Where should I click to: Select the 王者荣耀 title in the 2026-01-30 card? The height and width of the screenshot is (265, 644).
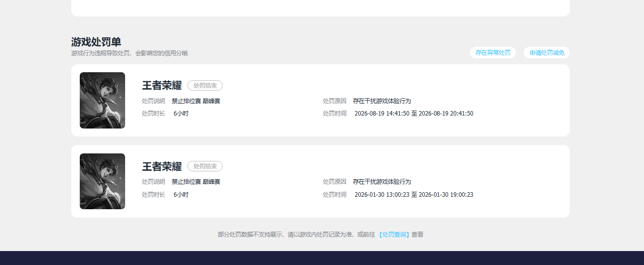tap(162, 166)
